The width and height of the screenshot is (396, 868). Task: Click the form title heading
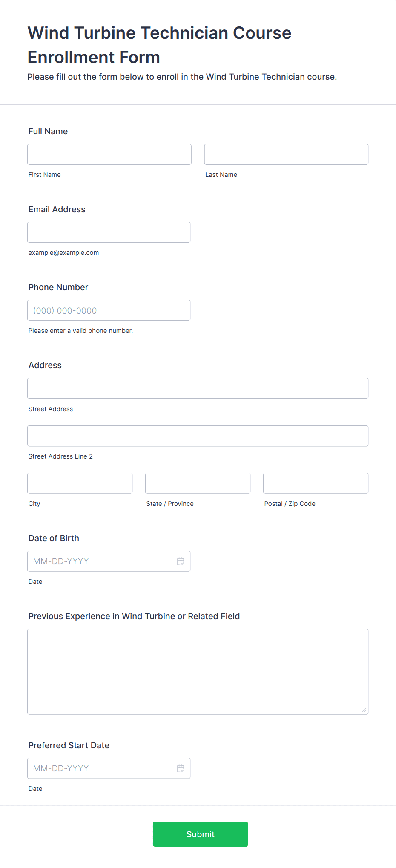pyautogui.click(x=160, y=45)
